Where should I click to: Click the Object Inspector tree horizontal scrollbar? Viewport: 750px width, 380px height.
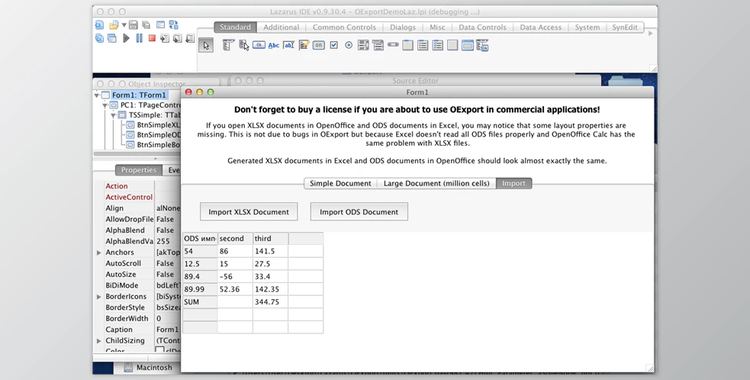coord(137,154)
